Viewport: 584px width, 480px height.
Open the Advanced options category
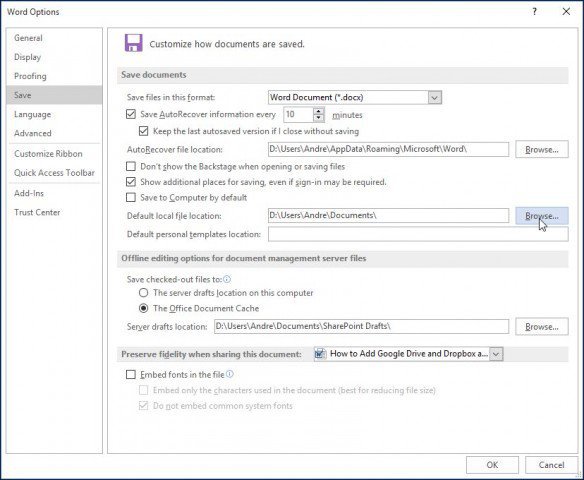pyautogui.click(x=33, y=133)
